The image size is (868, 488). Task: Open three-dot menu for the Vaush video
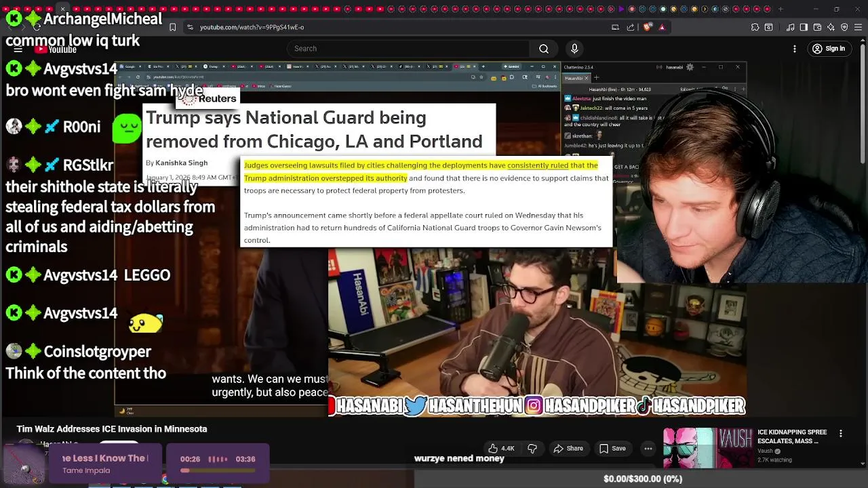(x=841, y=434)
